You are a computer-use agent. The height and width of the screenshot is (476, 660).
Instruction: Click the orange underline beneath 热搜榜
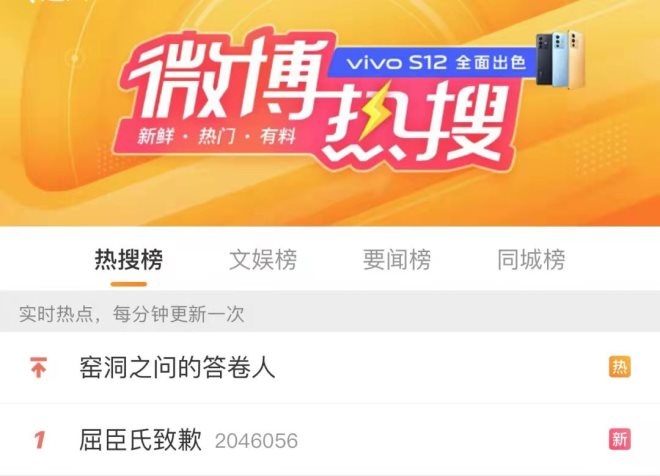pos(129,284)
